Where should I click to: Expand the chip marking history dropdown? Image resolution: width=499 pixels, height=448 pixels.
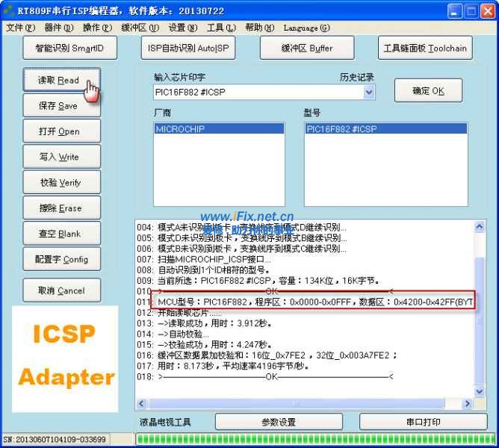coord(369,93)
